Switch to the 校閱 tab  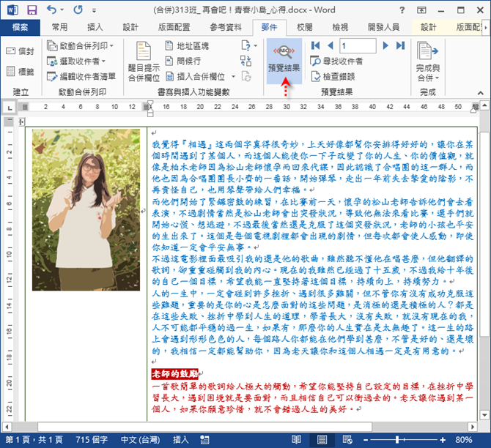coord(305,28)
